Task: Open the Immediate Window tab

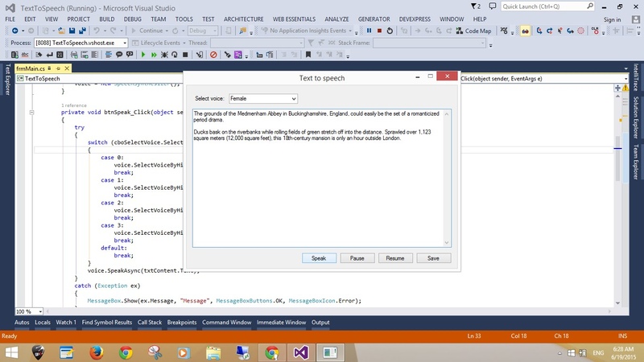Action: pyautogui.click(x=281, y=323)
